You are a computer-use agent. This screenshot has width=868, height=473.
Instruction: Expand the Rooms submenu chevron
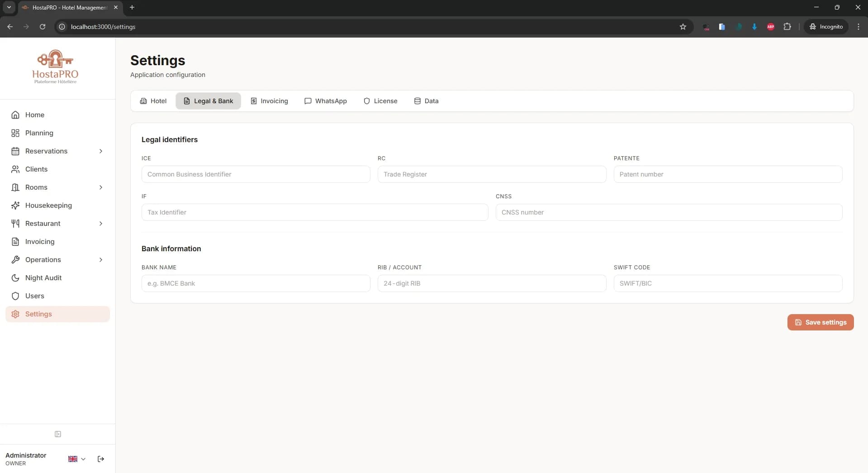coord(101,187)
